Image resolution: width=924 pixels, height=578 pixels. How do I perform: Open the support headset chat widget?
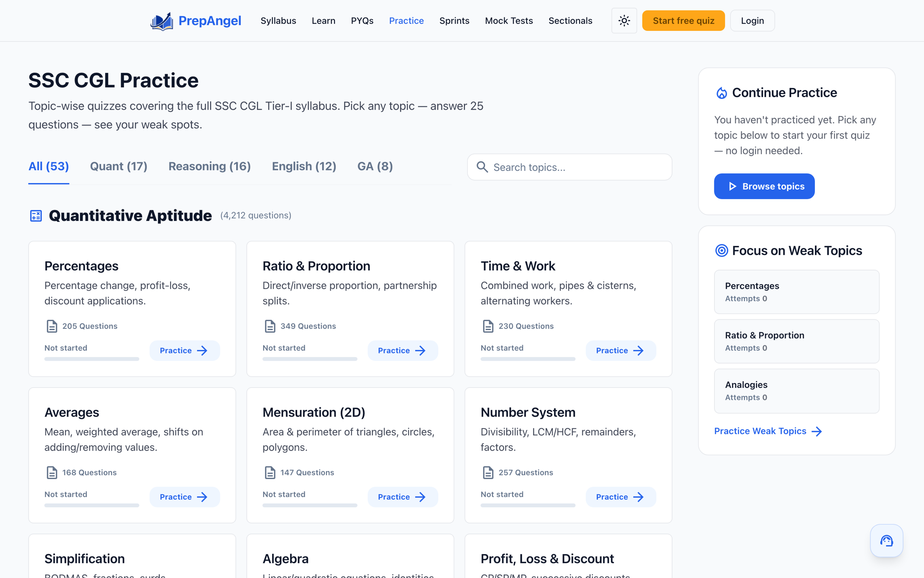(x=886, y=541)
